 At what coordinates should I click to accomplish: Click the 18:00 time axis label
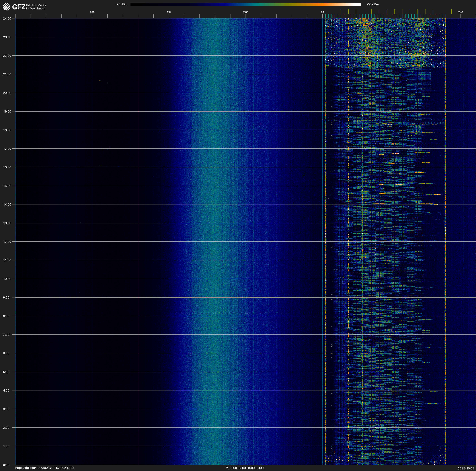[7, 130]
